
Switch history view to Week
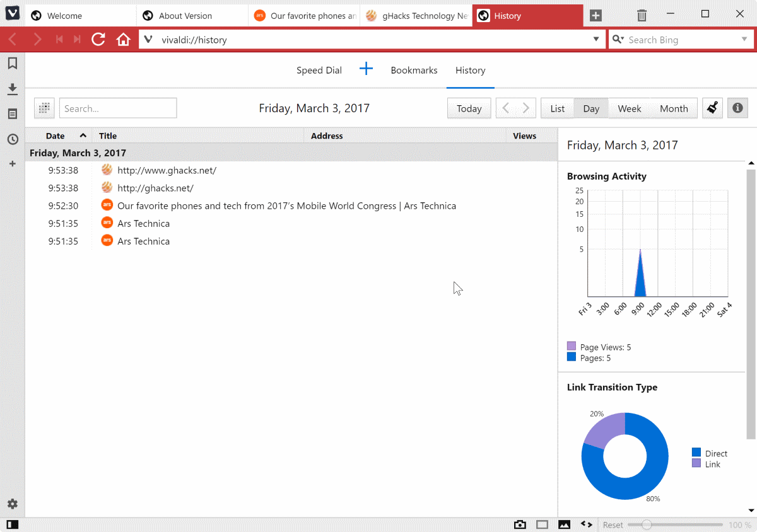630,108
